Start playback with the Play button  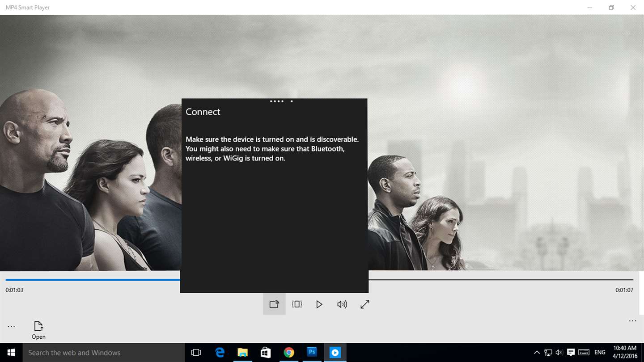(319, 304)
